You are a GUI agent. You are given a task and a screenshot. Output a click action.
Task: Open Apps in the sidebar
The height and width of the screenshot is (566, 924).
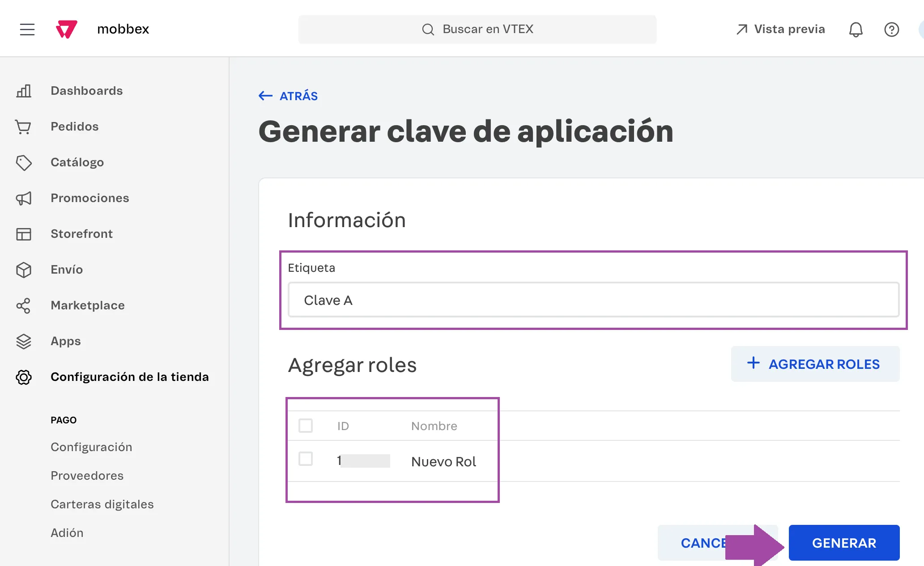point(66,341)
